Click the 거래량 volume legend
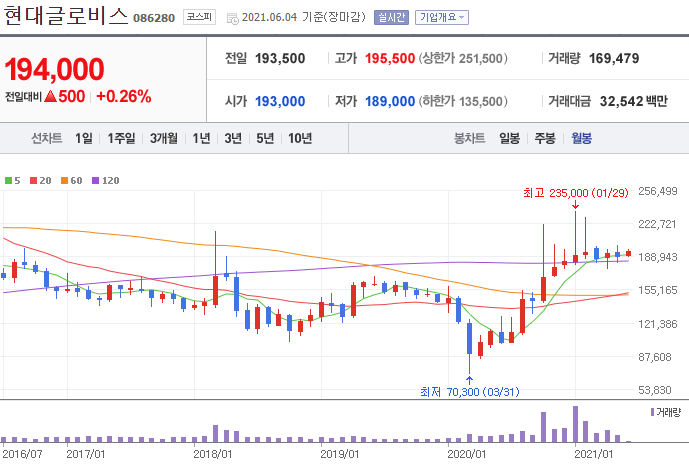Viewport: 689px width, 465px height. [665, 412]
